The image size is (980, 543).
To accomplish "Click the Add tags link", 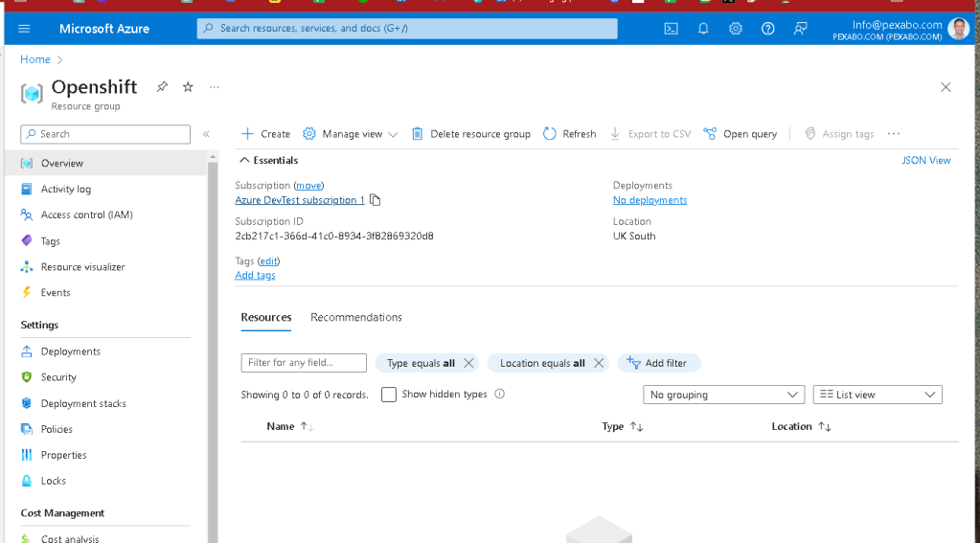I will [255, 275].
